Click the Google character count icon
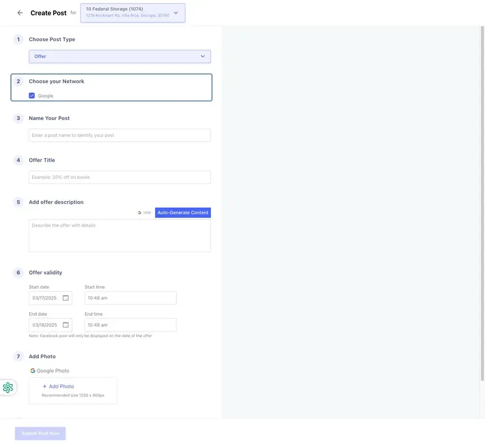Viewport: 485px width, 448px height. click(x=139, y=213)
